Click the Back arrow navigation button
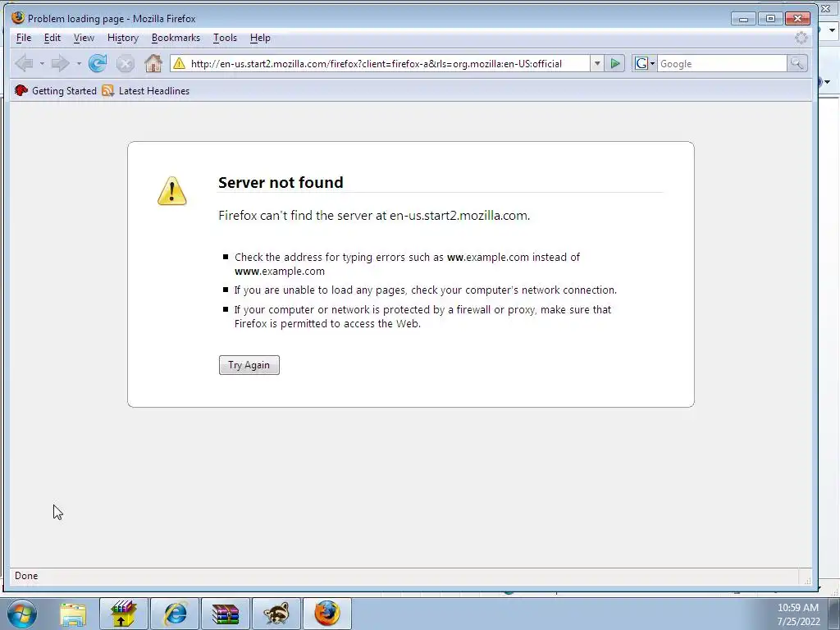This screenshot has width=840, height=630. pyautogui.click(x=24, y=64)
